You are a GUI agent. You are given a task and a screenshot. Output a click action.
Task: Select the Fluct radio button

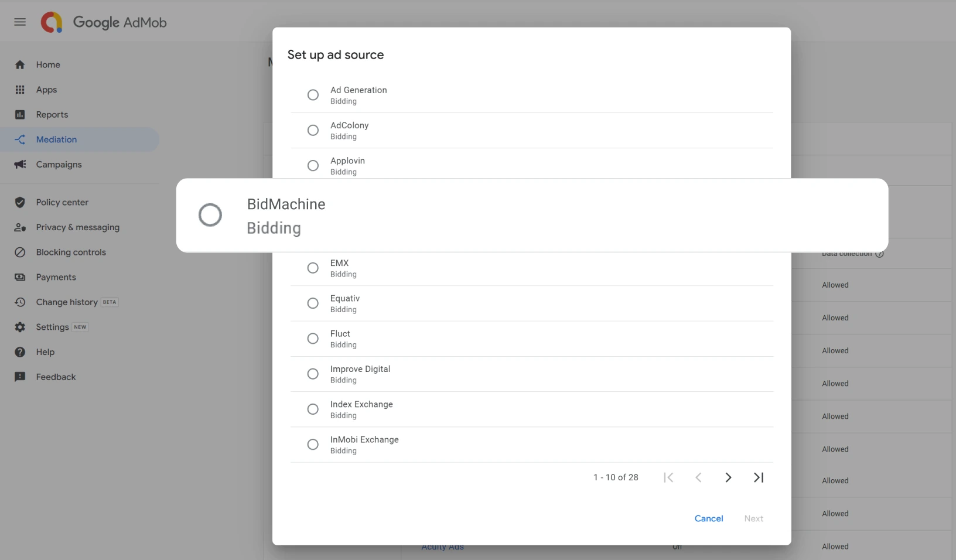point(313,339)
